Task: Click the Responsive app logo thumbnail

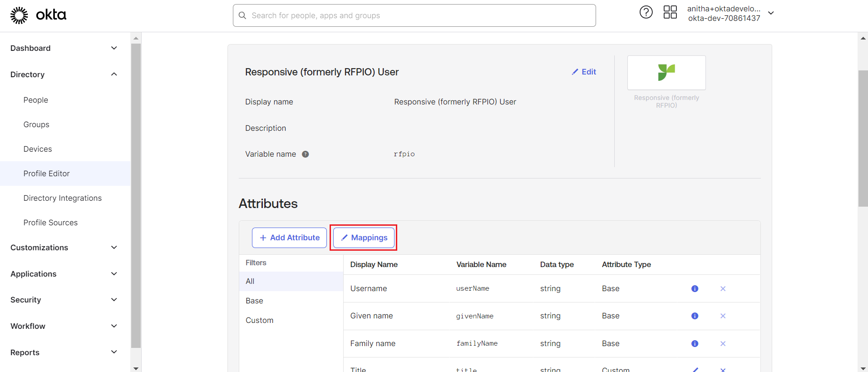Action: 666,73
